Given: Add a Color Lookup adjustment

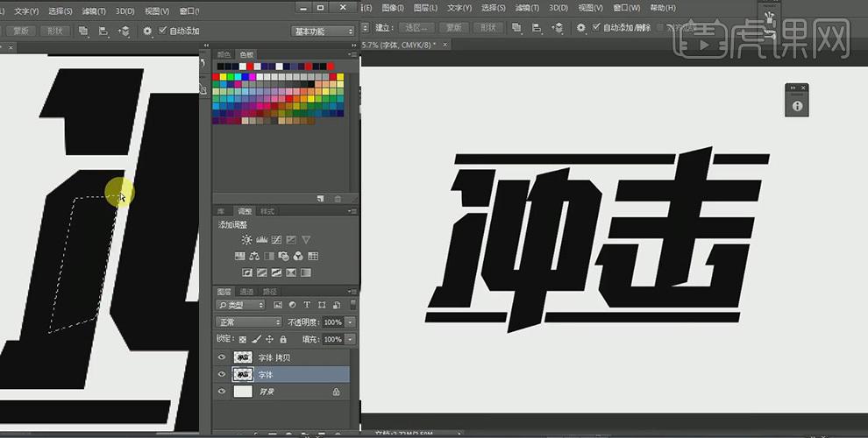Looking at the screenshot, I should (313, 256).
